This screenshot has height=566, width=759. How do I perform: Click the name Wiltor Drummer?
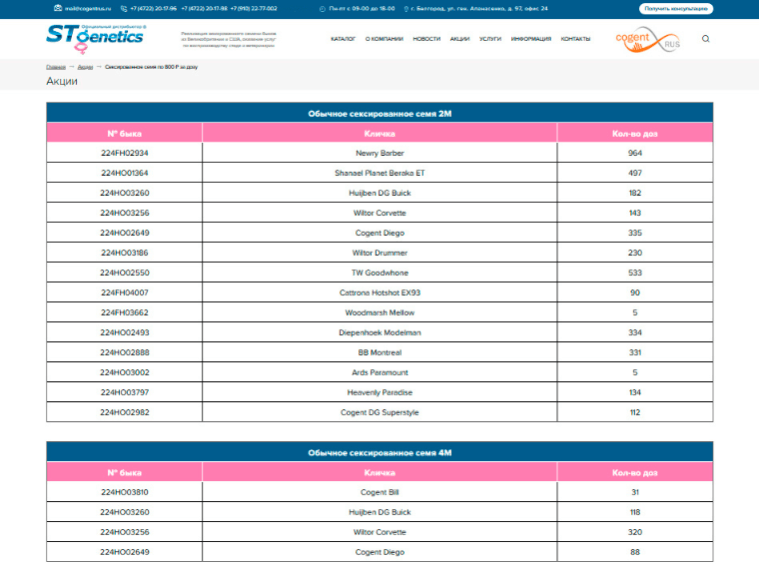[x=380, y=253]
